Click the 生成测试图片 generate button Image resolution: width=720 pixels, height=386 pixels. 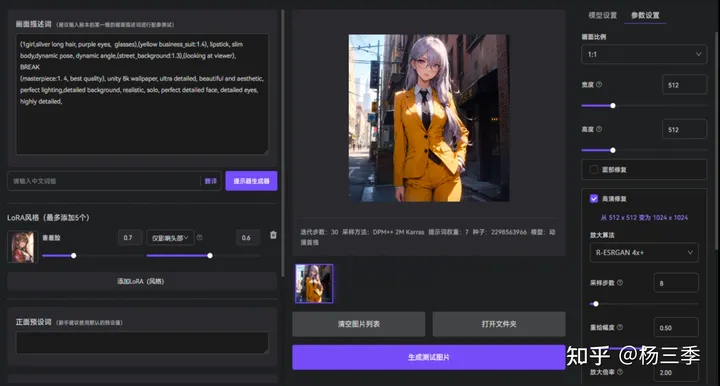pos(428,357)
